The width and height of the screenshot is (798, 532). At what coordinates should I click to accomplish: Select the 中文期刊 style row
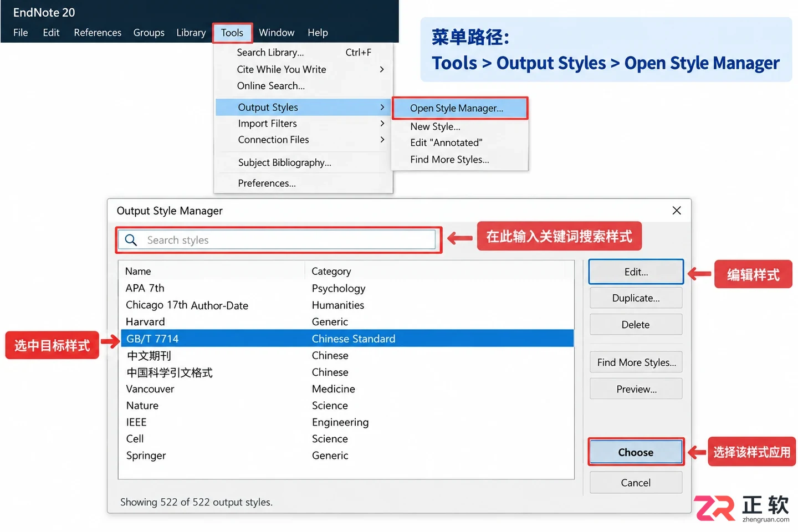point(347,355)
